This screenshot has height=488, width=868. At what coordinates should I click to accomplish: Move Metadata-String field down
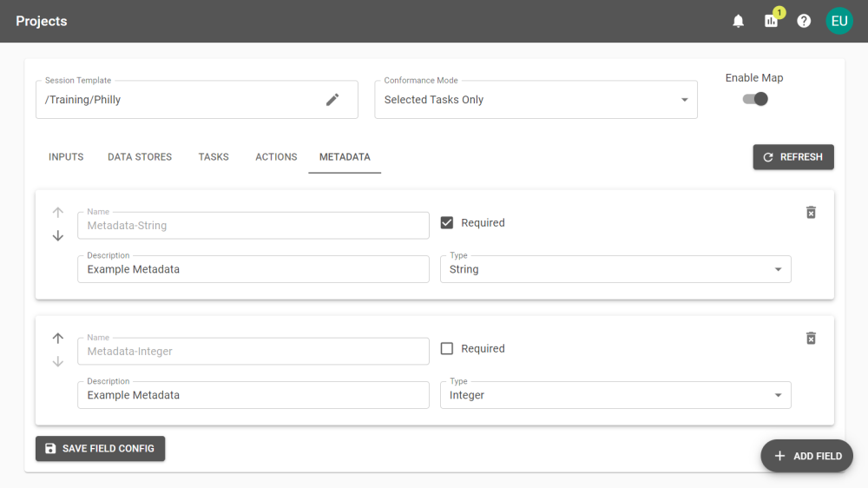click(x=57, y=236)
